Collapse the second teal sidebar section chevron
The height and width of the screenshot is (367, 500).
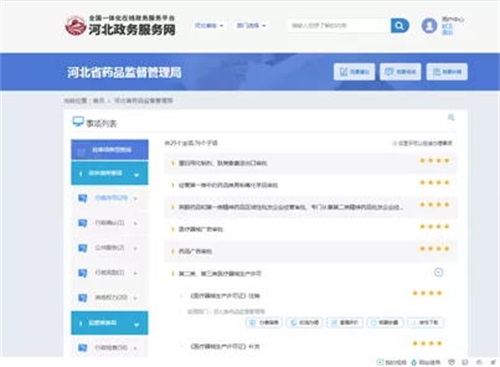point(136,324)
